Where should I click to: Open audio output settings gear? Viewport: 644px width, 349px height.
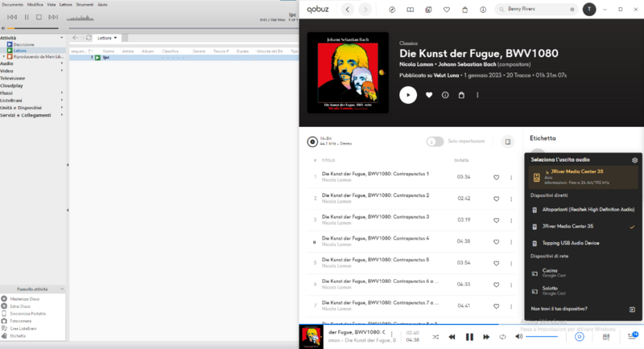pyautogui.click(x=634, y=160)
